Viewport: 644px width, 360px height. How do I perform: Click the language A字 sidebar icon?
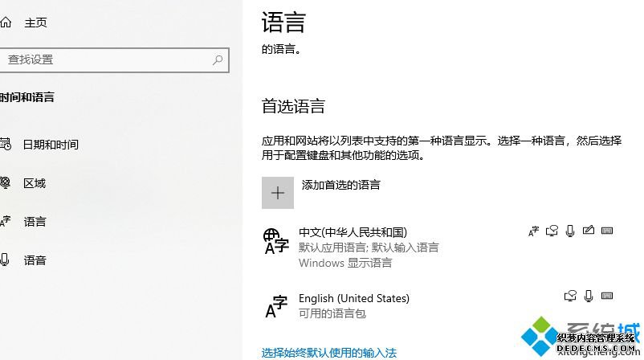5,221
